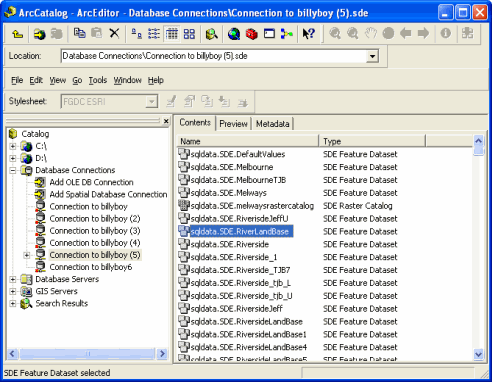Switch to the Metadata tab
This screenshot has width=492, height=382.
(272, 124)
